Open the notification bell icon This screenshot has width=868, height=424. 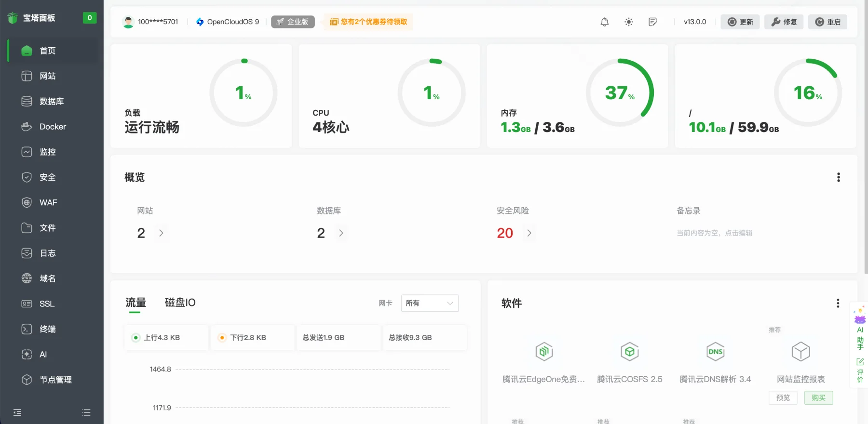604,22
